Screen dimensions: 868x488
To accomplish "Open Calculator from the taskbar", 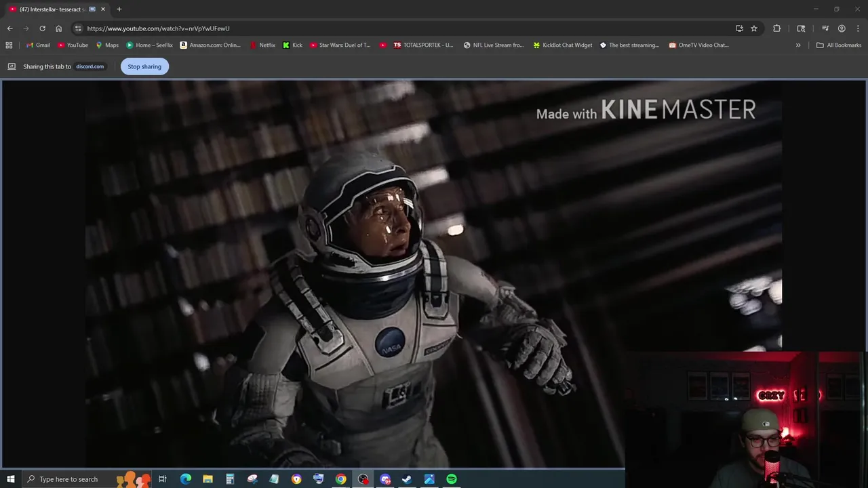I will click(230, 479).
